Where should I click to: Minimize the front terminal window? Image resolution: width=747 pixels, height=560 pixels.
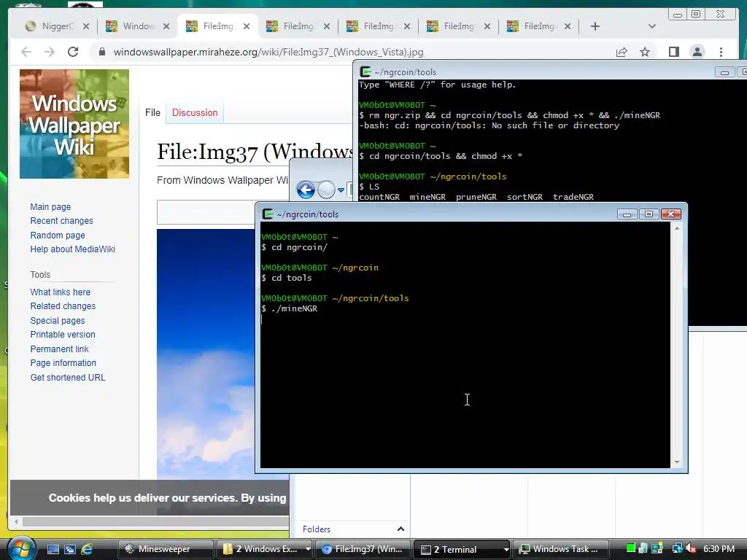click(x=627, y=214)
